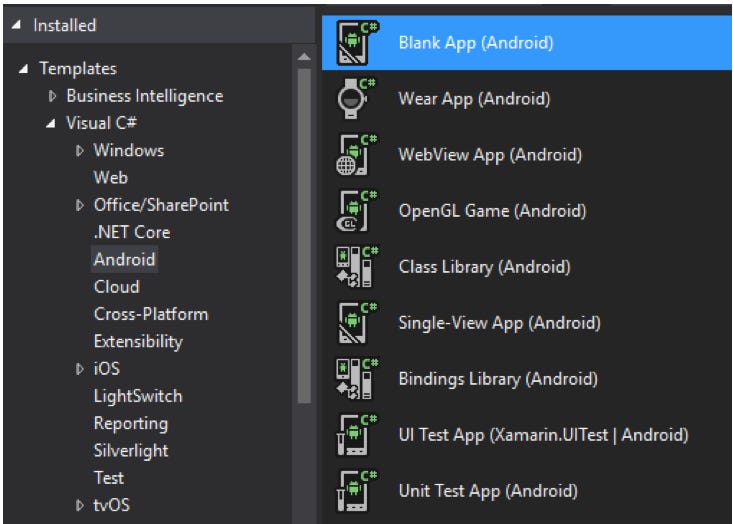Viewport: 733px width, 524px height.
Task: Select the Extensibility category
Action: (x=138, y=342)
